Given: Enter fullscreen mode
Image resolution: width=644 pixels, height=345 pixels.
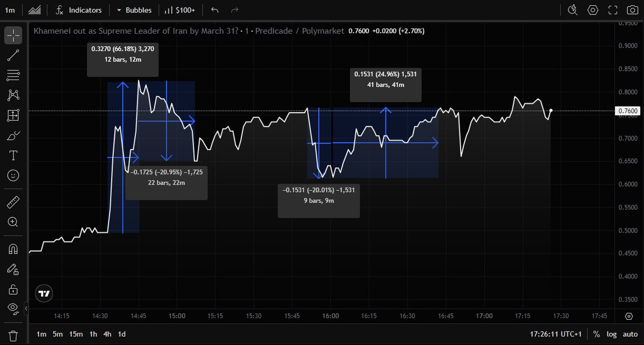Looking at the screenshot, I should pyautogui.click(x=612, y=10).
